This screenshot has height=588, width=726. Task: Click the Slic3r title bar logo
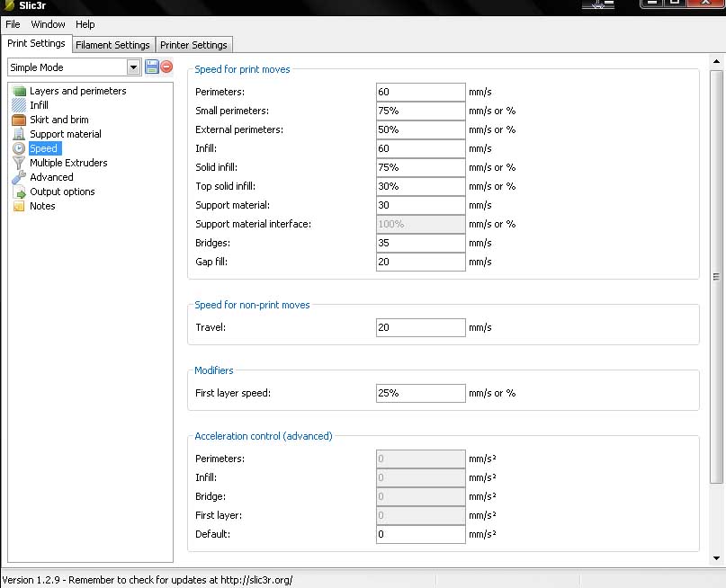coord(9,5)
